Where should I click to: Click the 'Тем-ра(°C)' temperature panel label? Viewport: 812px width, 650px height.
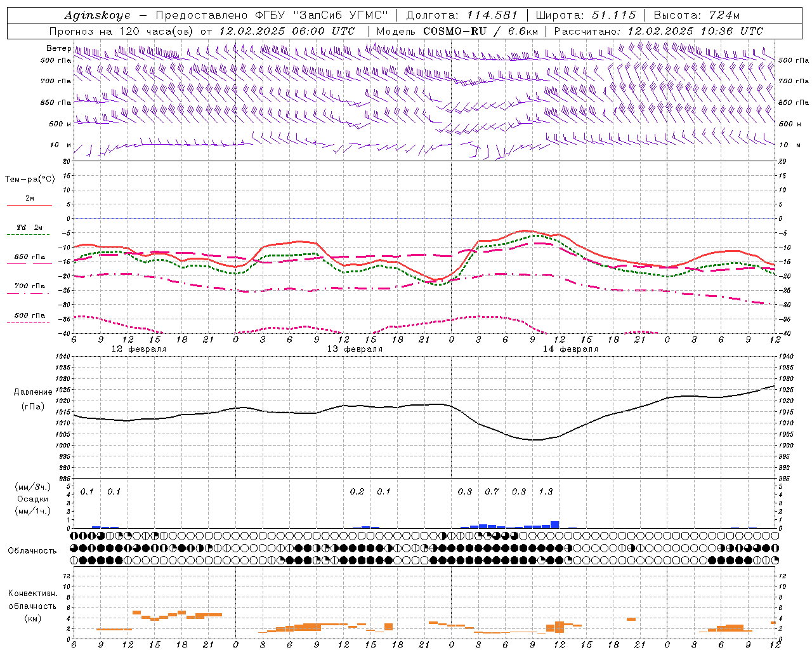click(x=30, y=180)
